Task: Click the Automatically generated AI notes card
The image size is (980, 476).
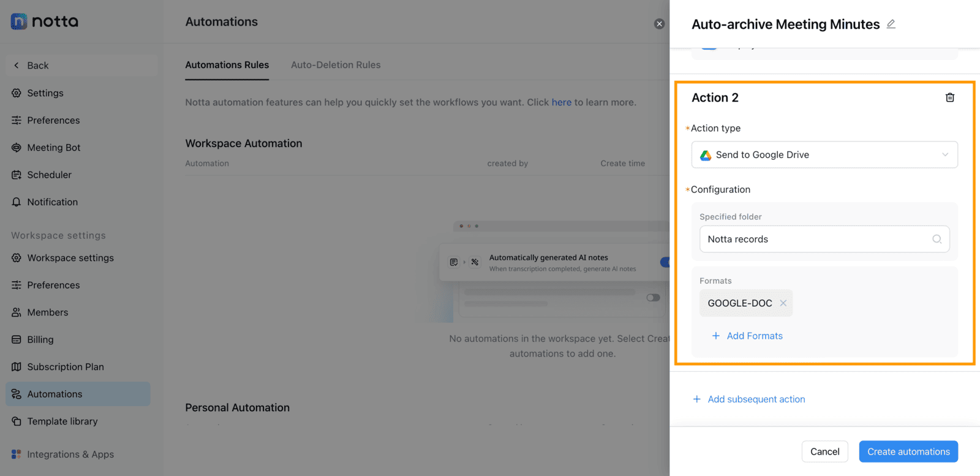Action: tap(554, 263)
